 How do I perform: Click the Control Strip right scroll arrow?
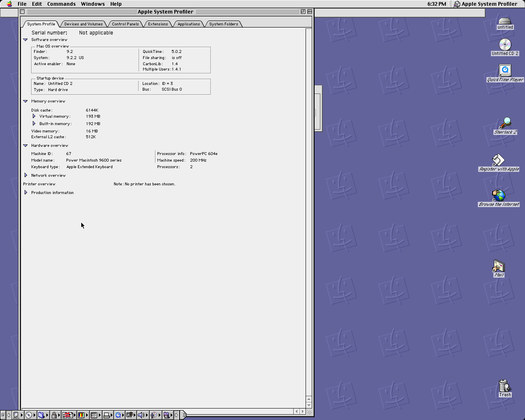[176, 415]
